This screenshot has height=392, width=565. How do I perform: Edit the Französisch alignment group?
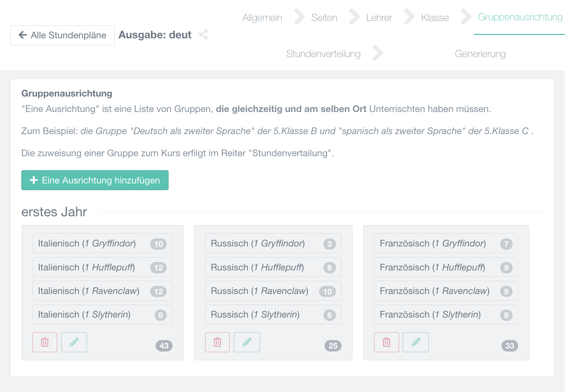[x=416, y=342]
